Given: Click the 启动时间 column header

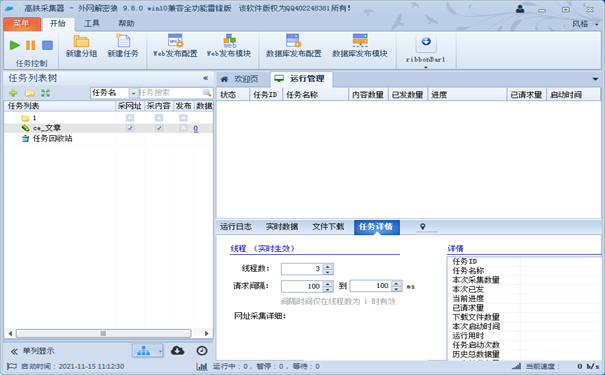Looking at the screenshot, I should [x=573, y=95].
